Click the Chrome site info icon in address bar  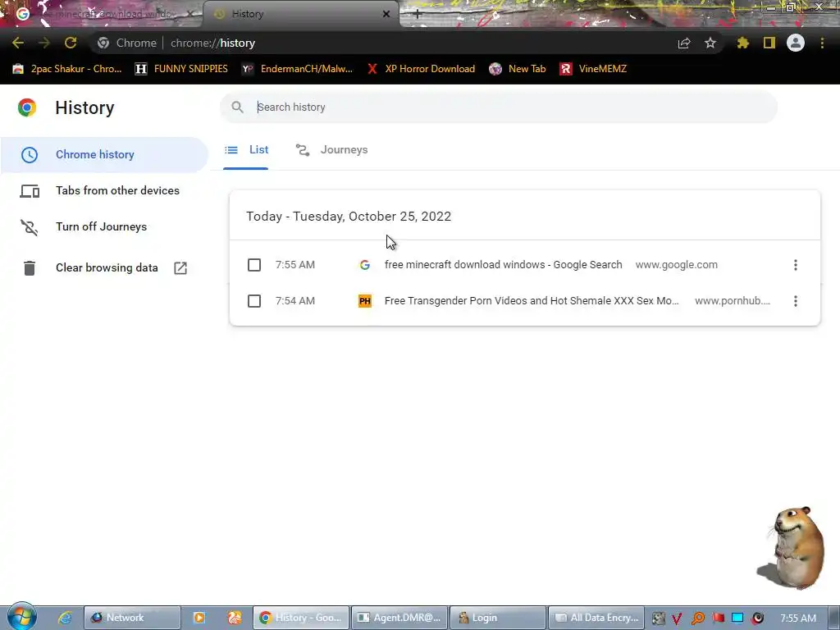(103, 43)
